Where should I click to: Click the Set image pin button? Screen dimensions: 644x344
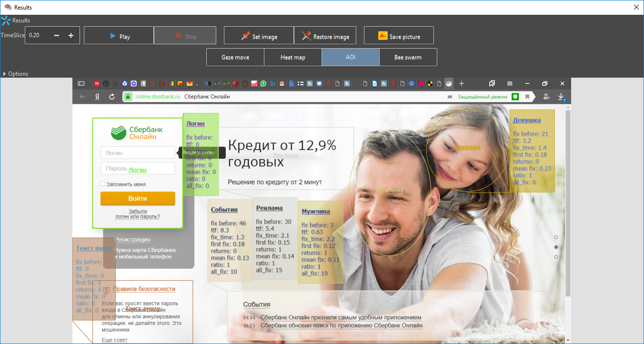(x=259, y=36)
